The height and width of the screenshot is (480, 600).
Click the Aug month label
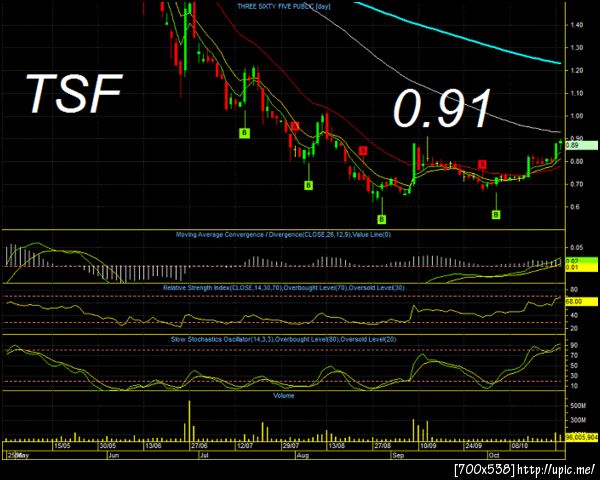[x=303, y=456]
